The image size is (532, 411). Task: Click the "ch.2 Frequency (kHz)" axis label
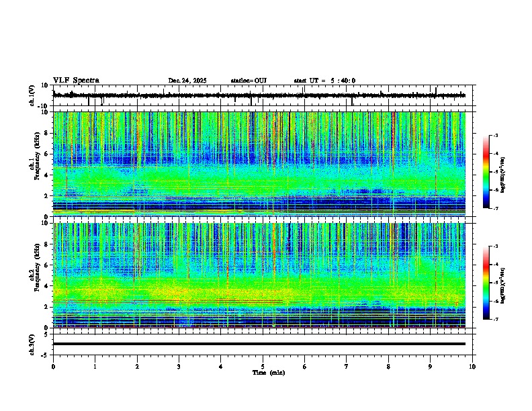(x=35, y=267)
